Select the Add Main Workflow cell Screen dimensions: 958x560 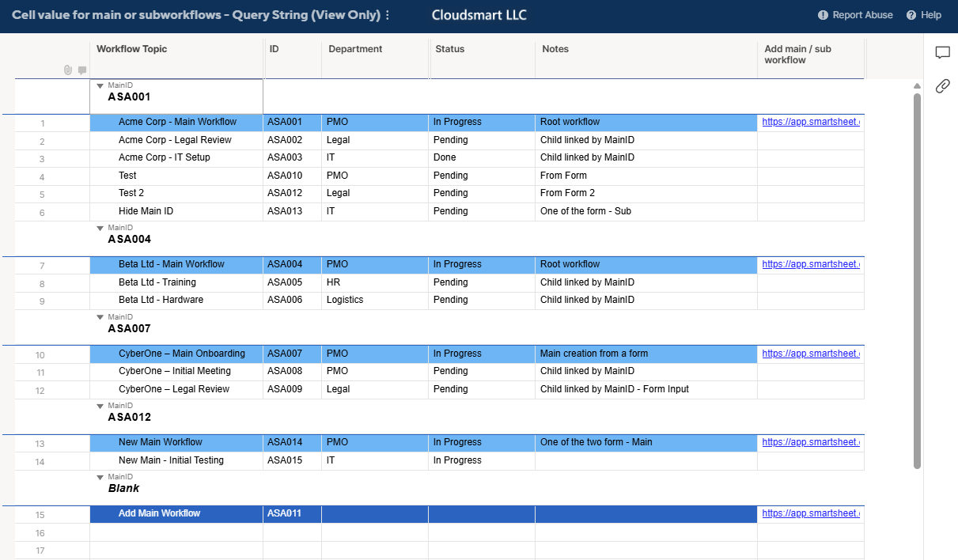[176, 513]
